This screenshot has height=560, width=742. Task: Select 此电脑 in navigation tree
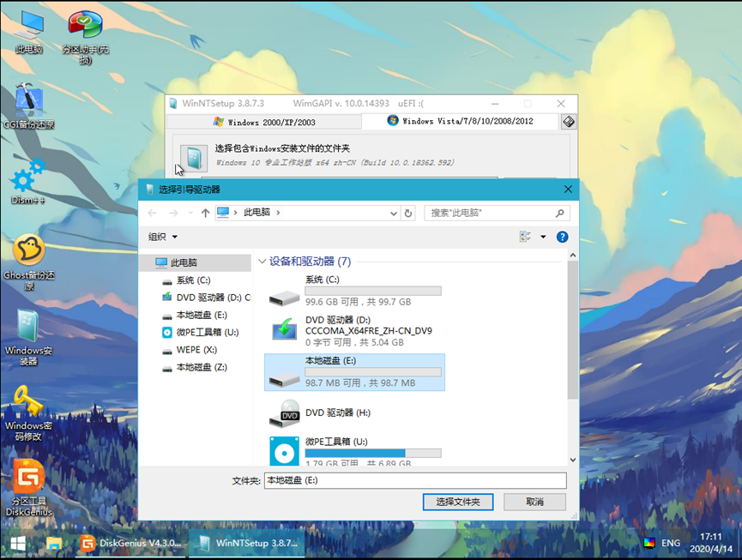(x=196, y=262)
